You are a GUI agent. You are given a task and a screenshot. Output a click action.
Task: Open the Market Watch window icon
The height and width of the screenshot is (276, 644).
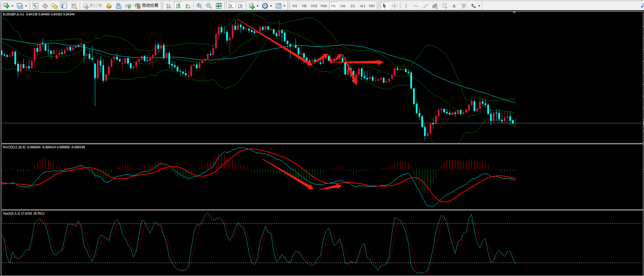35,6
